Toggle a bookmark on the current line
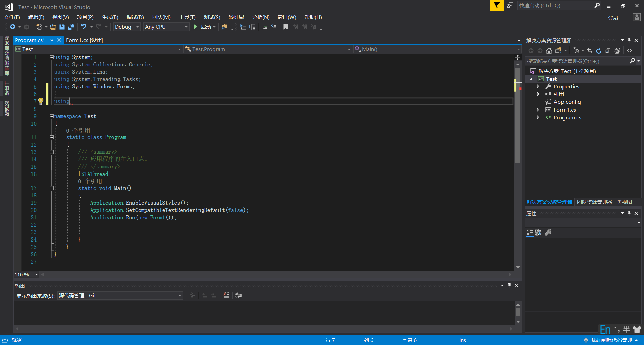644x345 pixels. pos(286,27)
